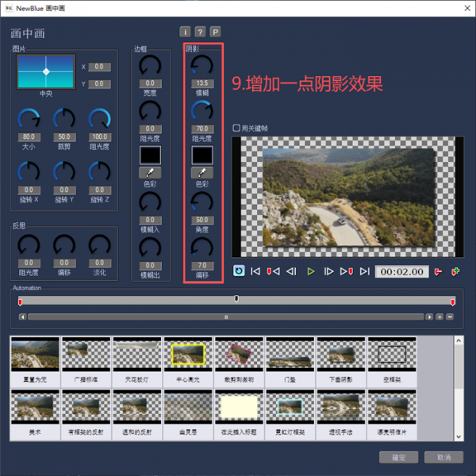Select the 霓虹灯框架 preset
Screen dimensions: 476x476
click(290, 414)
